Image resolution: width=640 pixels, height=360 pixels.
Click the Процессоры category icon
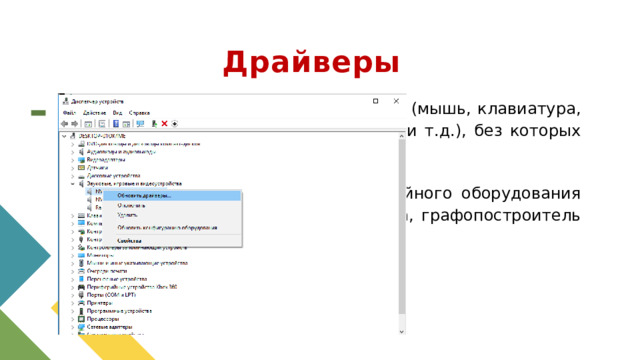(81, 319)
